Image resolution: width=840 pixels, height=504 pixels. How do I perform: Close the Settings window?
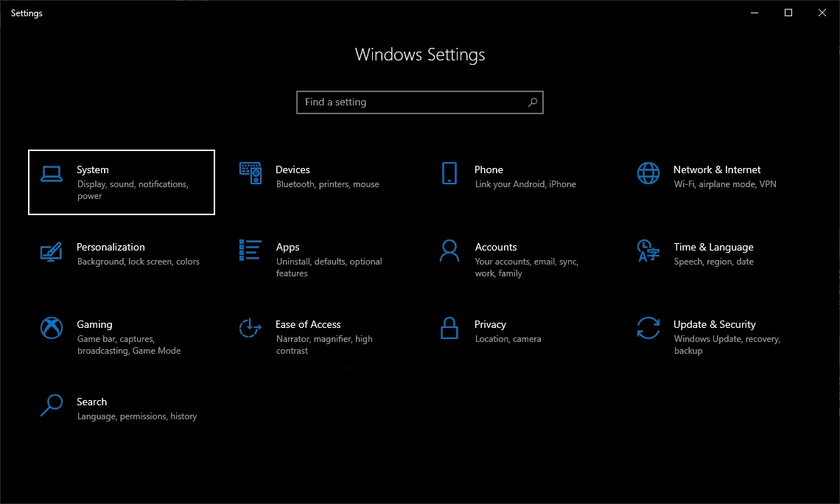pos(822,13)
